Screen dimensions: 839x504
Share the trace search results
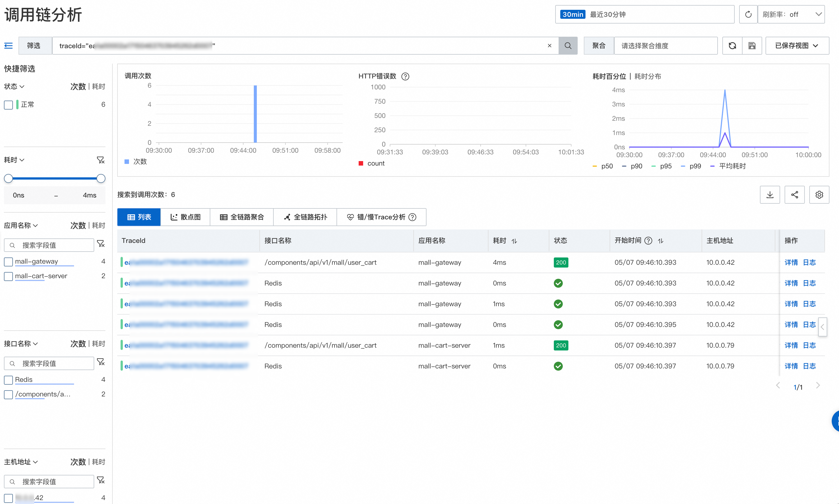pyautogui.click(x=794, y=195)
